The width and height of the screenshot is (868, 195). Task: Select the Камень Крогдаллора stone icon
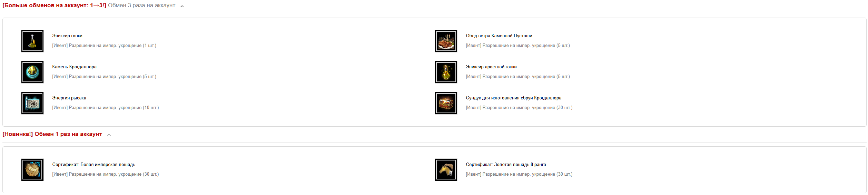pyautogui.click(x=32, y=72)
